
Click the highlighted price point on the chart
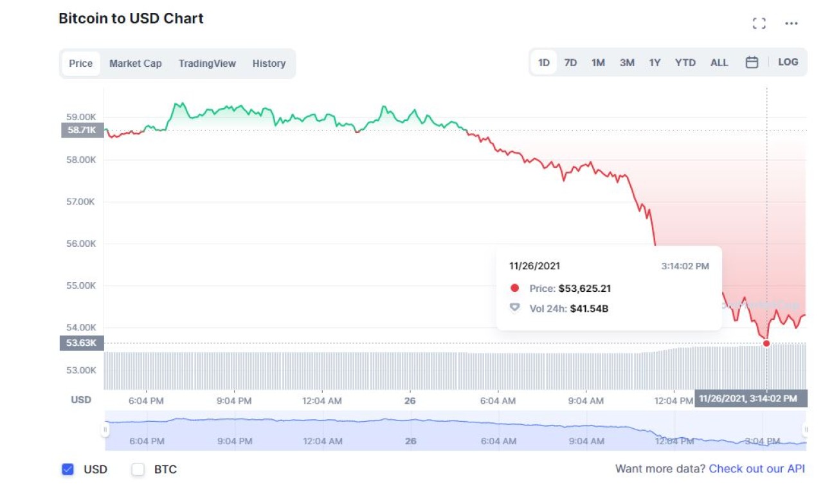tap(766, 343)
